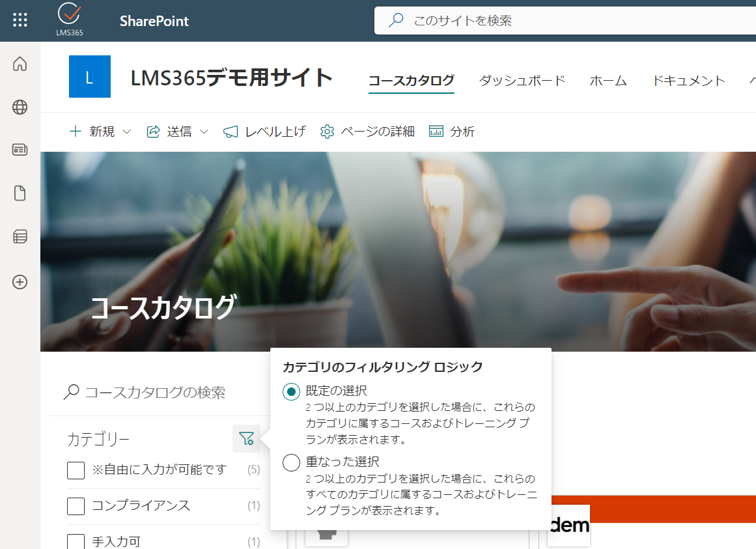Open the news icon in left rail
This screenshot has width=756, height=549.
[x=20, y=150]
